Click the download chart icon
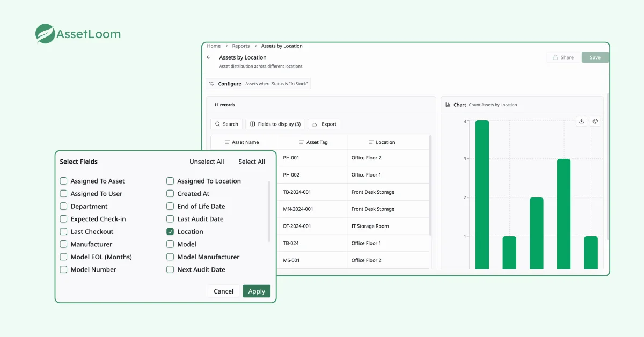This screenshot has width=644, height=337. [581, 122]
